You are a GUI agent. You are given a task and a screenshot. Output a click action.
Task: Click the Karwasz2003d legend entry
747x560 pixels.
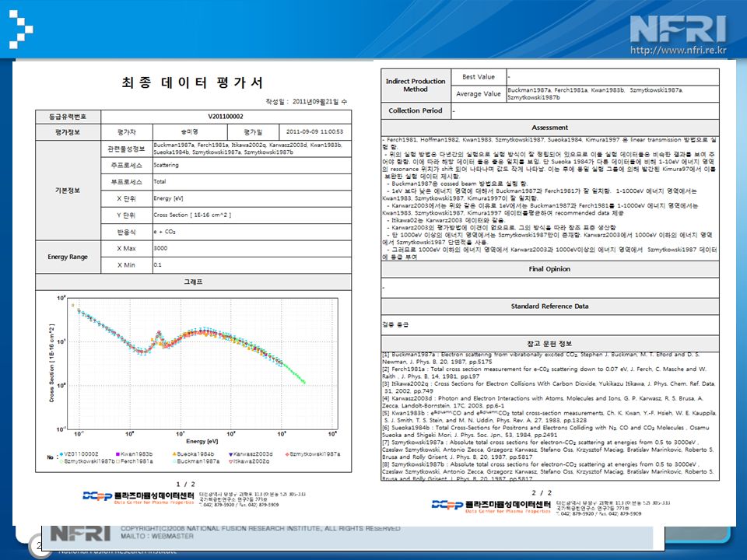pos(251,454)
